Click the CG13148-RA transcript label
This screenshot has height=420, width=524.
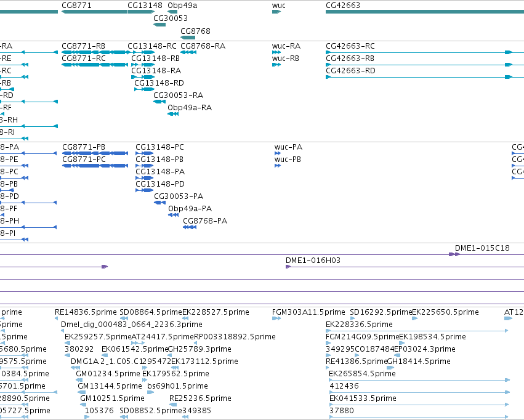[156, 70]
